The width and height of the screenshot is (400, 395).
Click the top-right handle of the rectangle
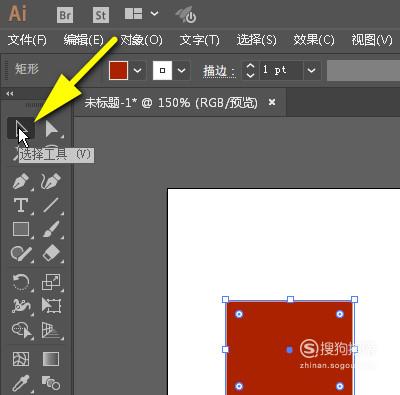click(355, 299)
